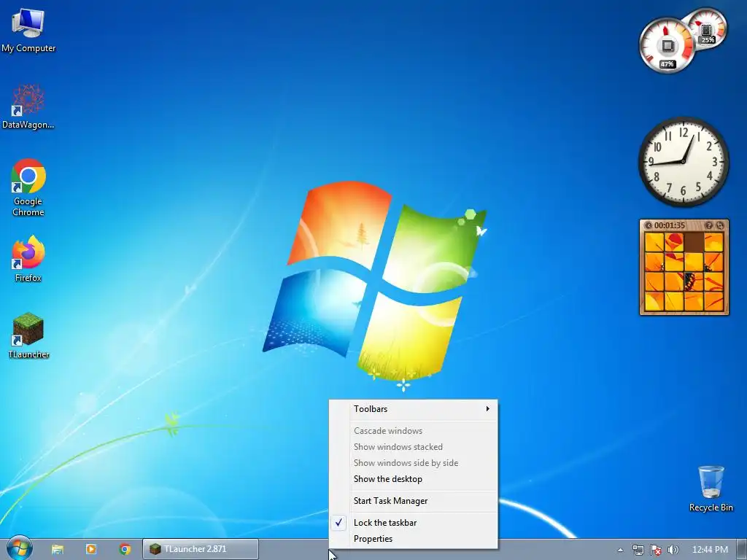
Task: Click the puzzle solve/shuffle icon
Action: (720, 225)
